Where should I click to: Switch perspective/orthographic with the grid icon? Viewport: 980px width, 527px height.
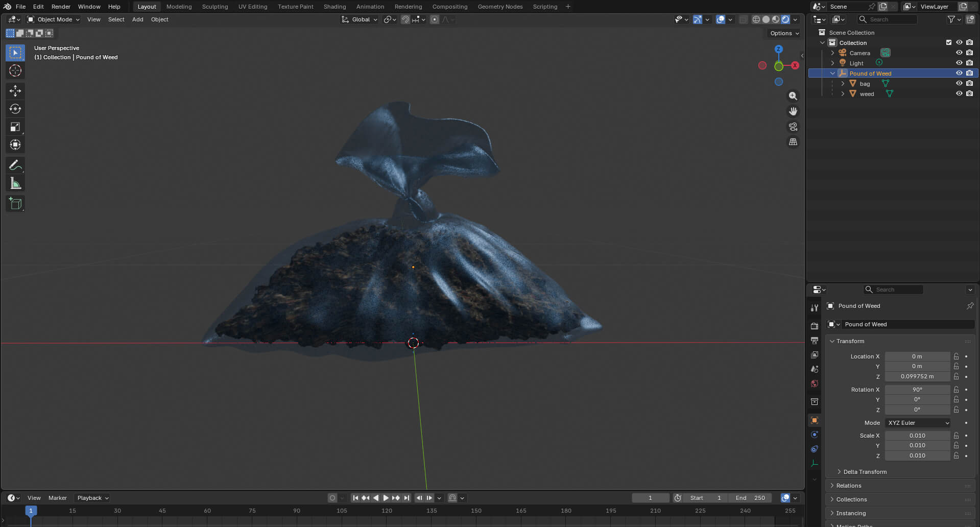(x=793, y=142)
